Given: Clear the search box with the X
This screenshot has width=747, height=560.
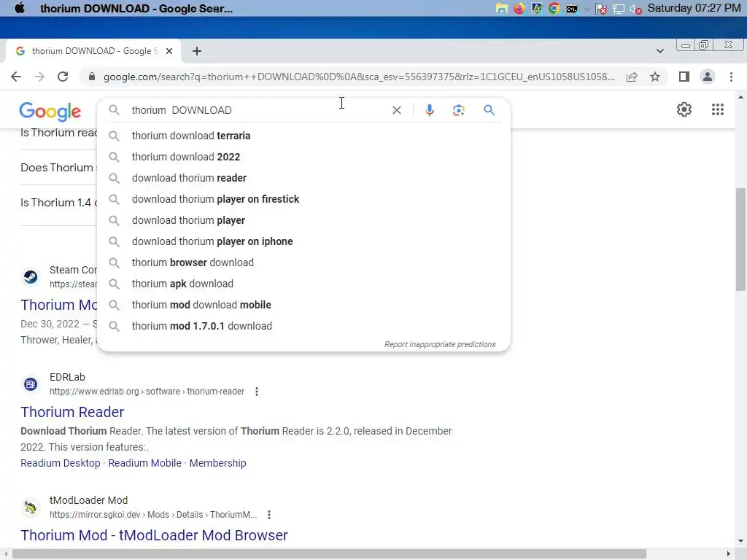Looking at the screenshot, I should tap(396, 110).
